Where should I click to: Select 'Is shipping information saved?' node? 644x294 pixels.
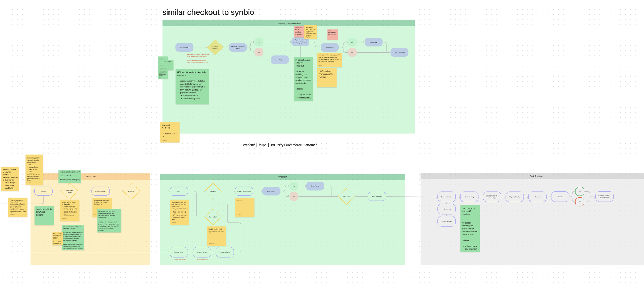click(238, 47)
